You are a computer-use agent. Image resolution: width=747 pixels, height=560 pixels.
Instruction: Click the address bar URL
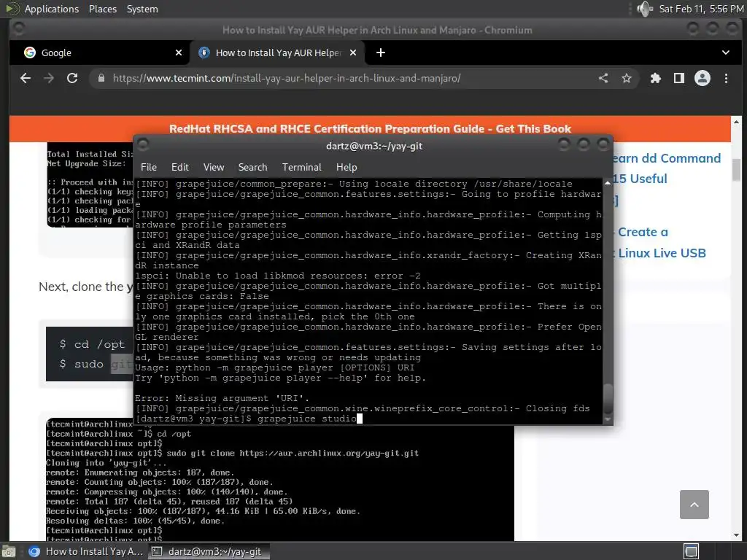coord(286,78)
